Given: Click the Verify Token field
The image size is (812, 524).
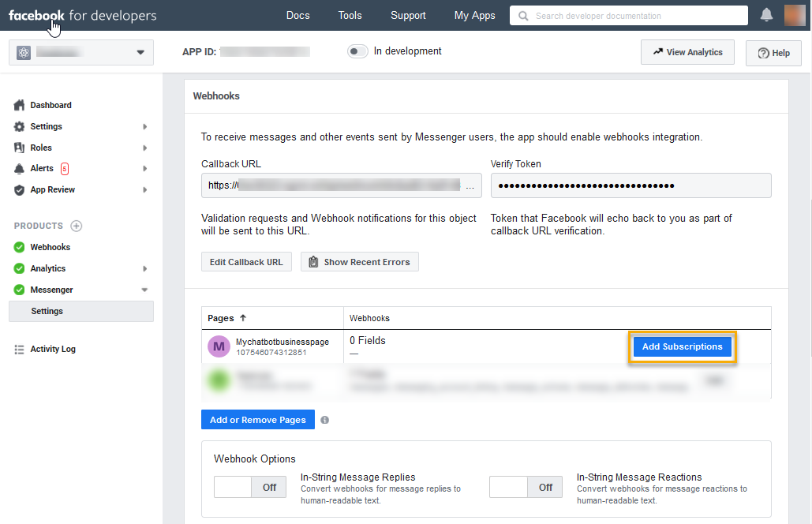Looking at the screenshot, I should [631, 185].
